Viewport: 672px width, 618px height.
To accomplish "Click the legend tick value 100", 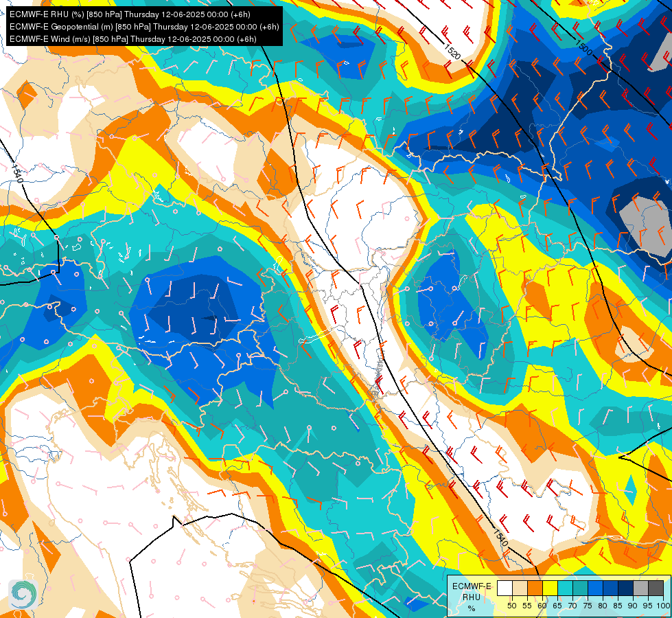I will tap(664, 606).
